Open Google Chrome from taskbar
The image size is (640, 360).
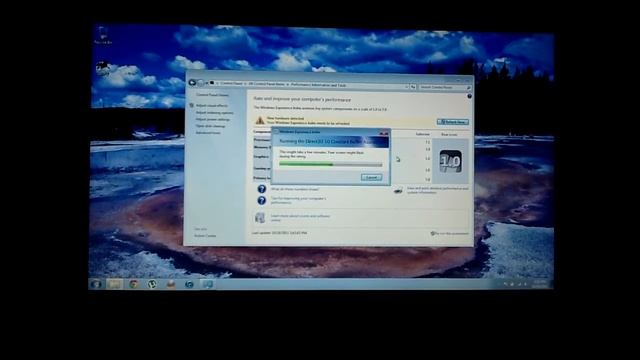point(133,284)
